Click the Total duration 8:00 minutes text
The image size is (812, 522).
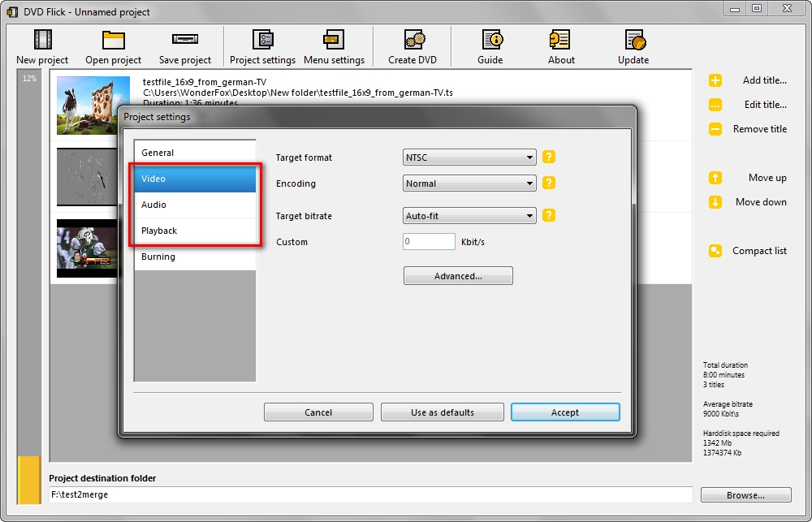coord(725,369)
